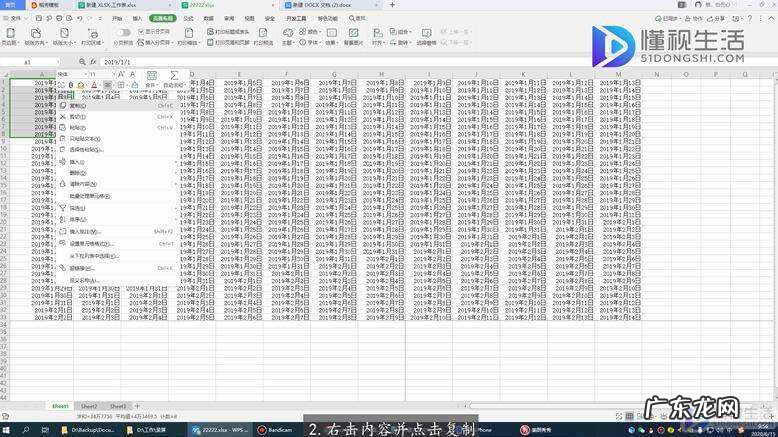Image resolution: width=778 pixels, height=437 pixels.
Task: Click the page orientation (纸张方向) ribbon icon
Action: point(35,35)
